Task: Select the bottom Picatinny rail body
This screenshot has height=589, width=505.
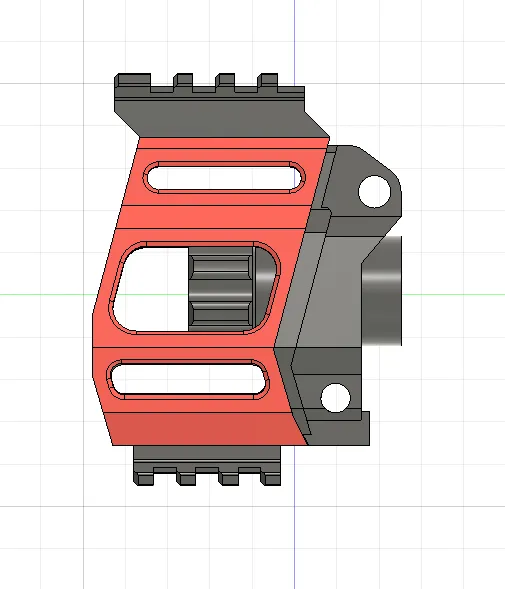Action: (x=207, y=465)
